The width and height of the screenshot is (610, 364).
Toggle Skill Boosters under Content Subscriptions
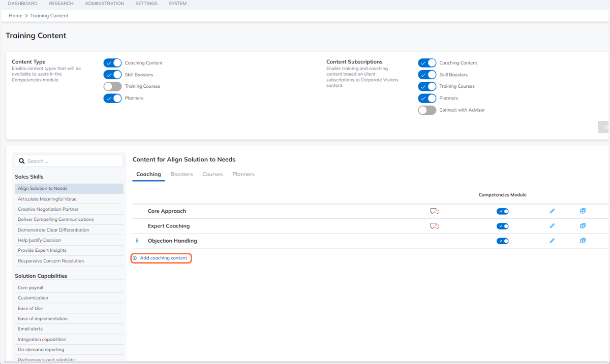click(x=427, y=75)
